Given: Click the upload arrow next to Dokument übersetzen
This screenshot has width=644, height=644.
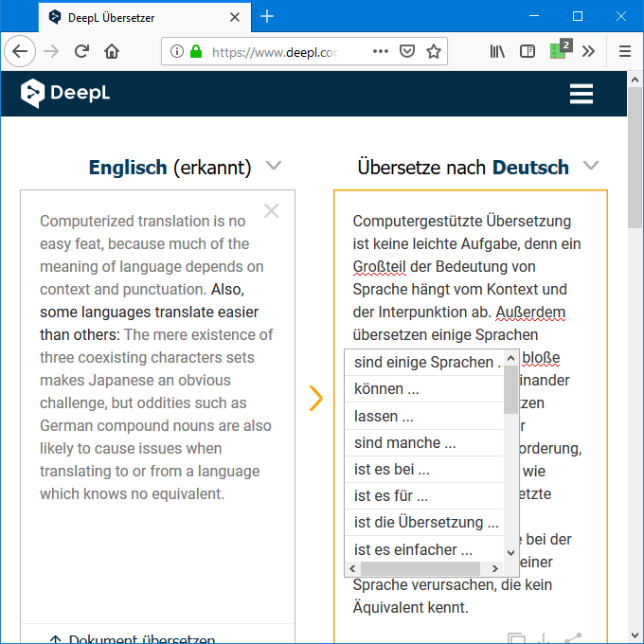Looking at the screenshot, I should (56, 639).
